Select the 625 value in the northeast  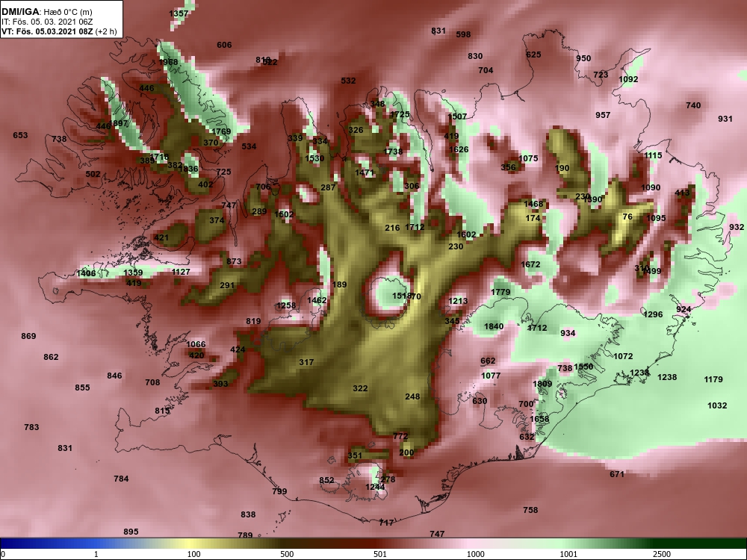click(533, 55)
